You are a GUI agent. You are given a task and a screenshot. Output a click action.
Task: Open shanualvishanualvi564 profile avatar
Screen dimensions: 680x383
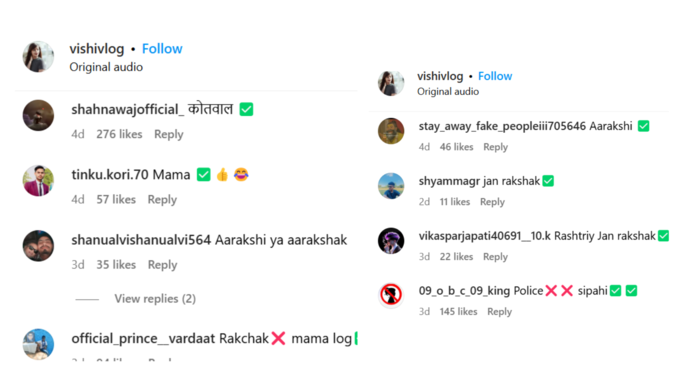click(x=39, y=246)
